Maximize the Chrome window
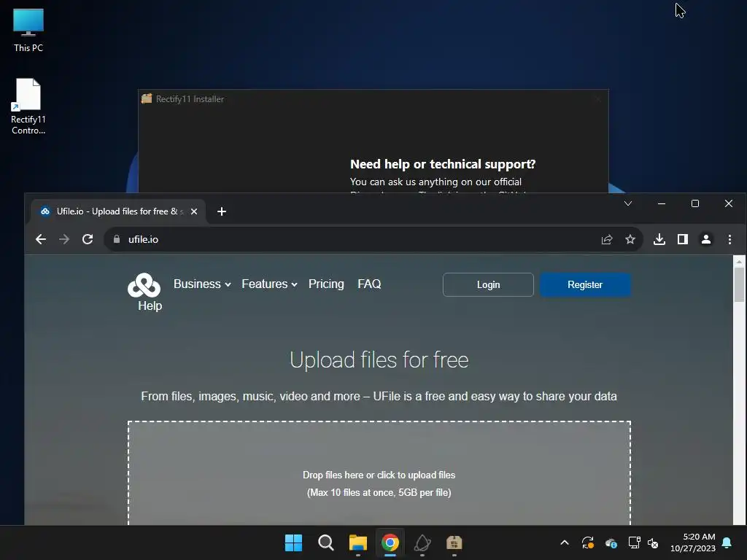This screenshot has width=747, height=560. pos(695,204)
